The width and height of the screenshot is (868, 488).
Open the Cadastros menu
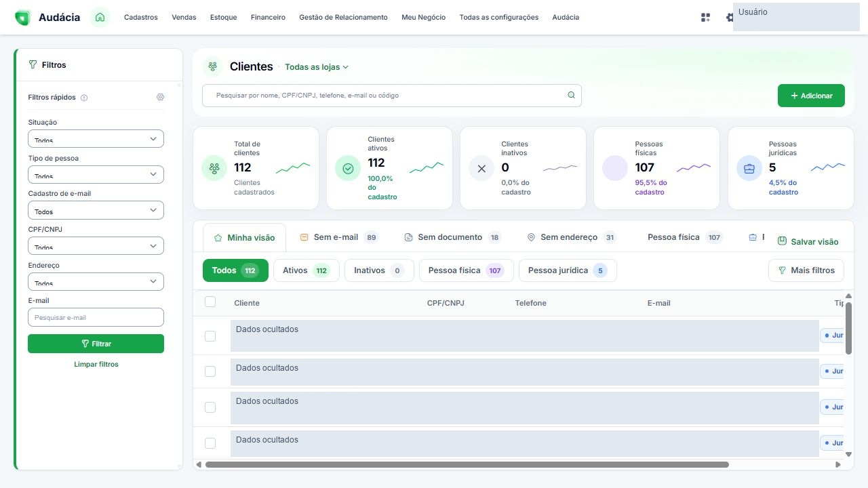[x=141, y=18]
